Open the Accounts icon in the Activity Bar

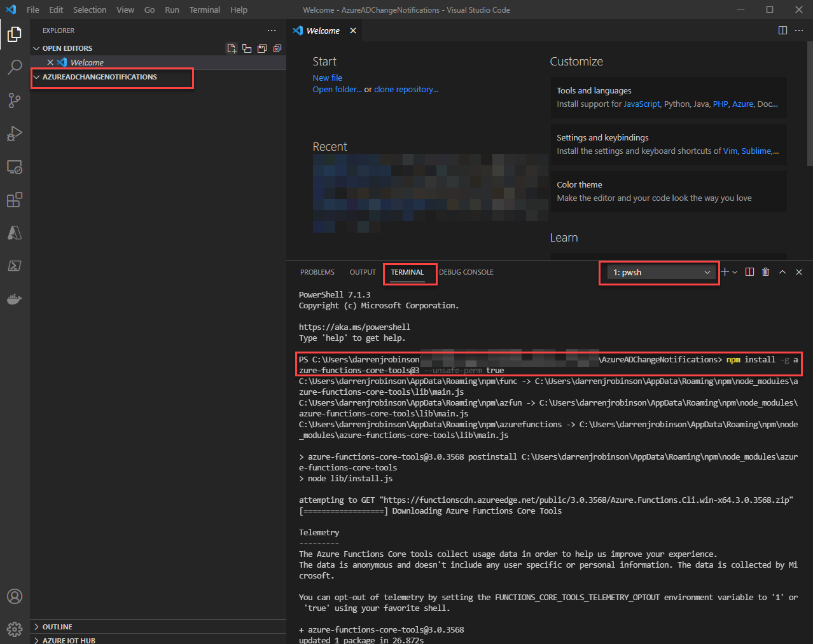[14, 596]
